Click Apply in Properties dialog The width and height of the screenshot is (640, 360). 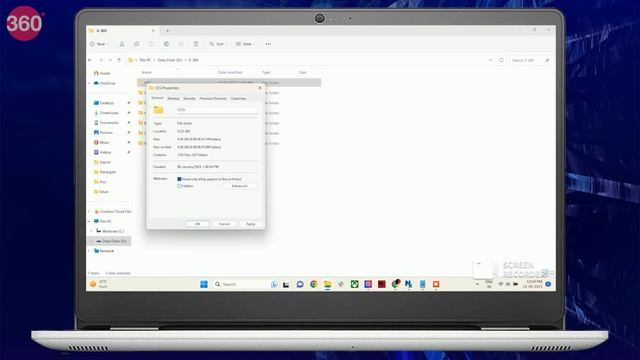coord(251,224)
